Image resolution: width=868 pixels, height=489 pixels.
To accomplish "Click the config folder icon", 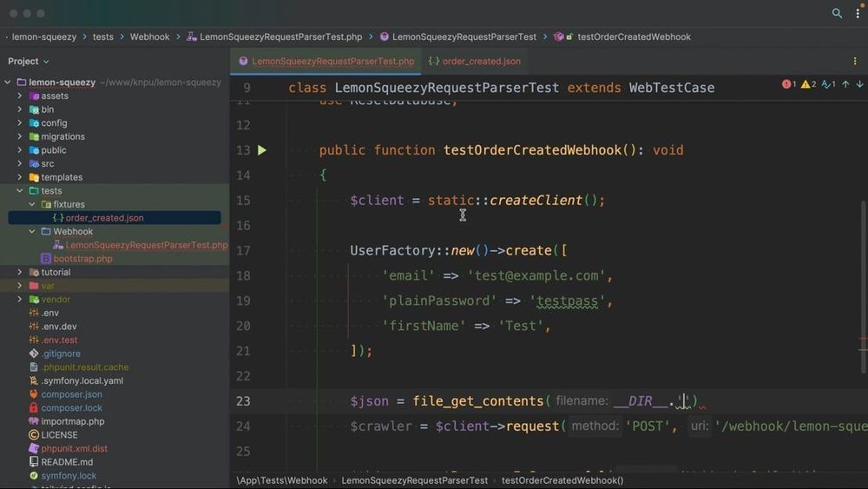I will [x=34, y=123].
